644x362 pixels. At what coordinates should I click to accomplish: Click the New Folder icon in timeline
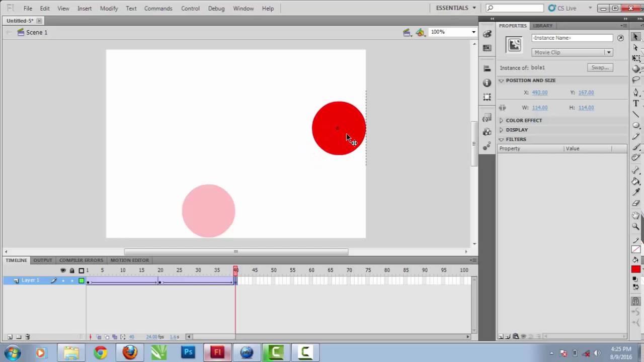click(x=19, y=337)
